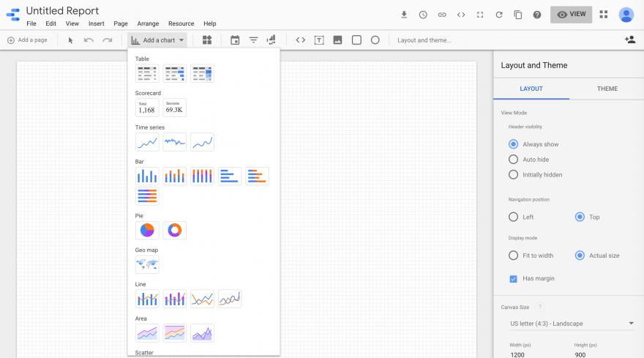
Task: Choose the Geo map chart
Action: [x=147, y=264]
